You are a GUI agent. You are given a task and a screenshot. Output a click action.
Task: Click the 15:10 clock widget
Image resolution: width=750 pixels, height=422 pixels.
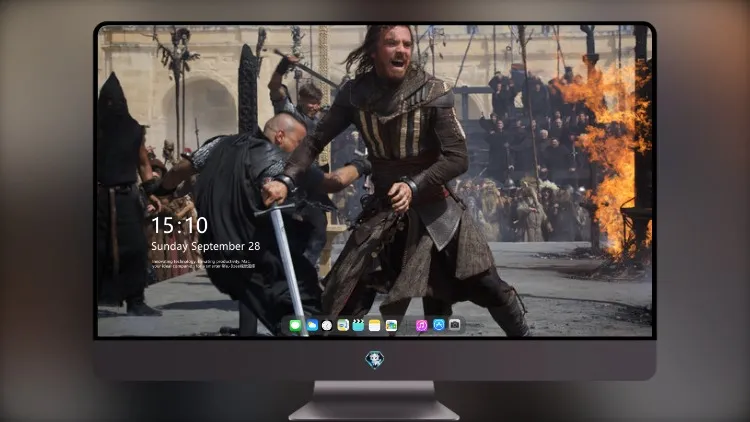click(x=180, y=225)
